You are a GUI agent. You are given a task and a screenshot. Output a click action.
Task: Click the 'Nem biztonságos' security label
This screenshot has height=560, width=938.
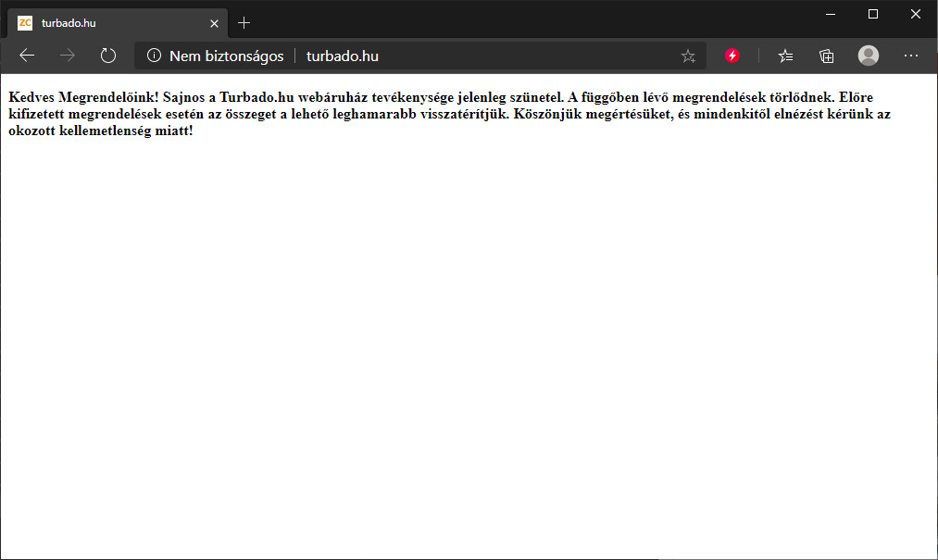pyautogui.click(x=226, y=56)
